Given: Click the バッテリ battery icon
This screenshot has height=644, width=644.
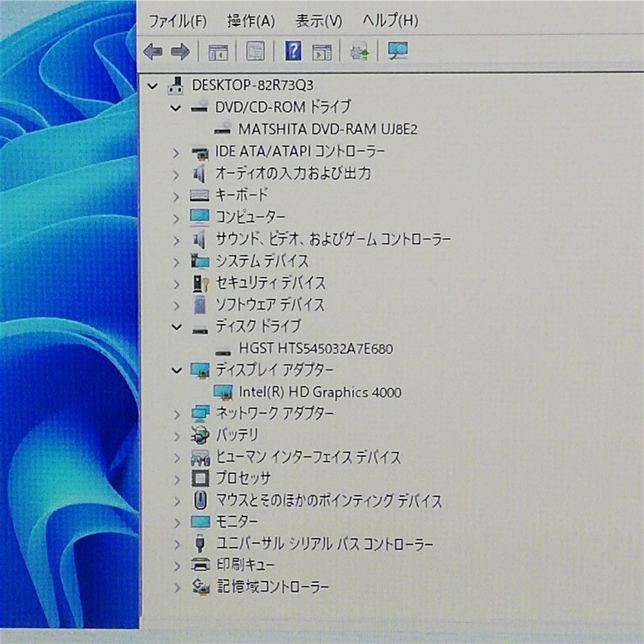Looking at the screenshot, I should 200,435.
